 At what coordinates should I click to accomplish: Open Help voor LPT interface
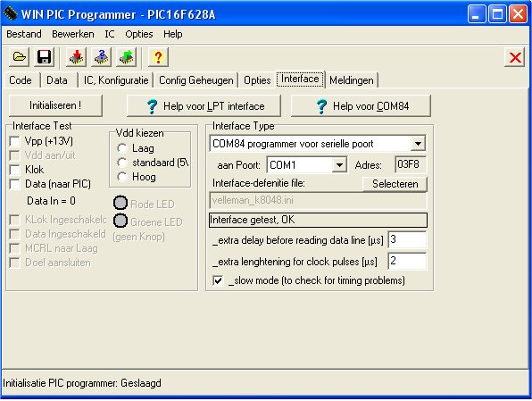(x=204, y=106)
